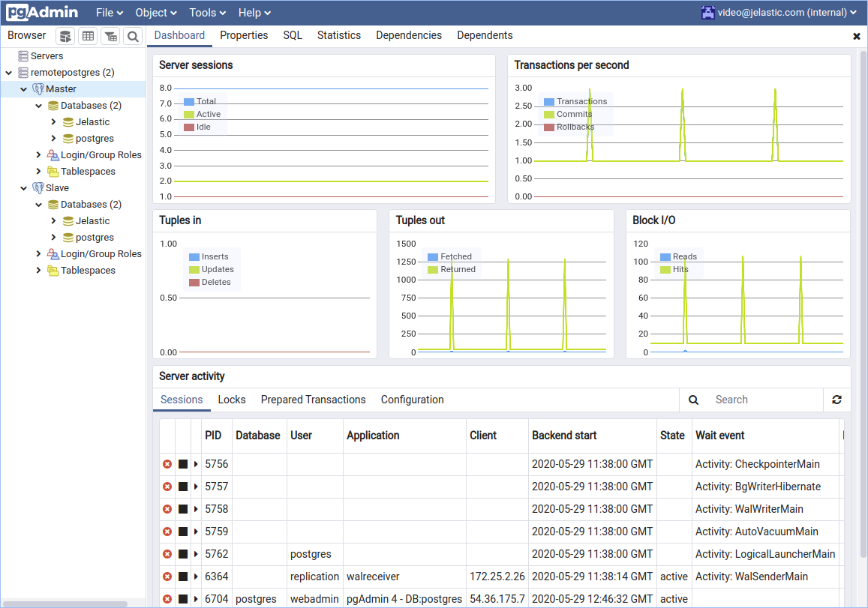
Task: Expand Master's Login/Group Roles node
Action: pyautogui.click(x=39, y=155)
